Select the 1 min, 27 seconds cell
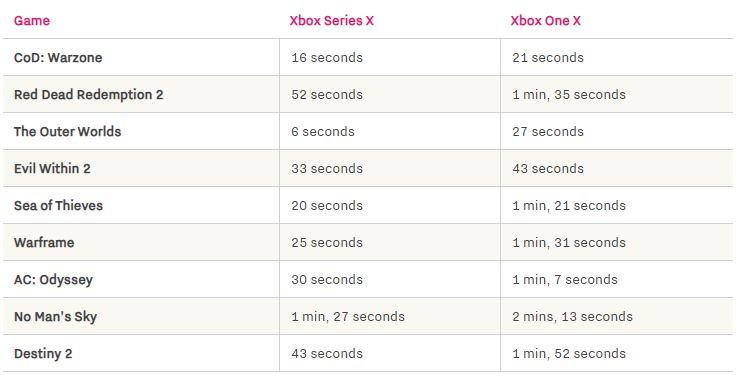Viewport: 740px width, 382px height. 348,316
